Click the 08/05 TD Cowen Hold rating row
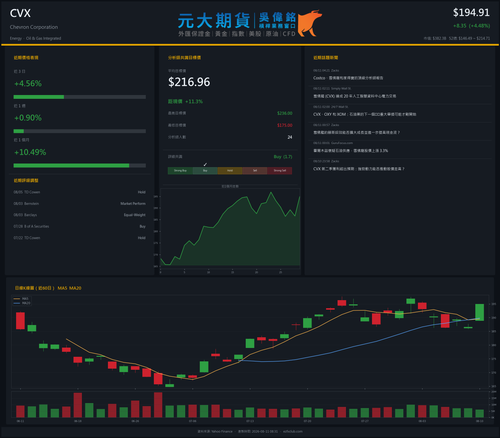This screenshot has height=438, width=500. coord(80,192)
